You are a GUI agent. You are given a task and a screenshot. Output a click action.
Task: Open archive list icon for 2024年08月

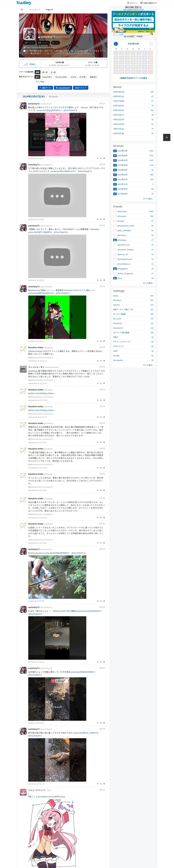point(115,156)
